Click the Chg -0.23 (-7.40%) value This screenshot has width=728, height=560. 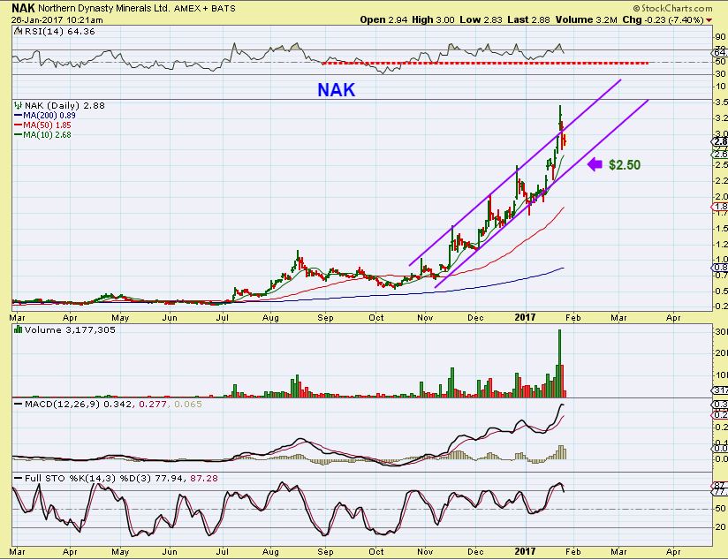[x=664, y=19]
